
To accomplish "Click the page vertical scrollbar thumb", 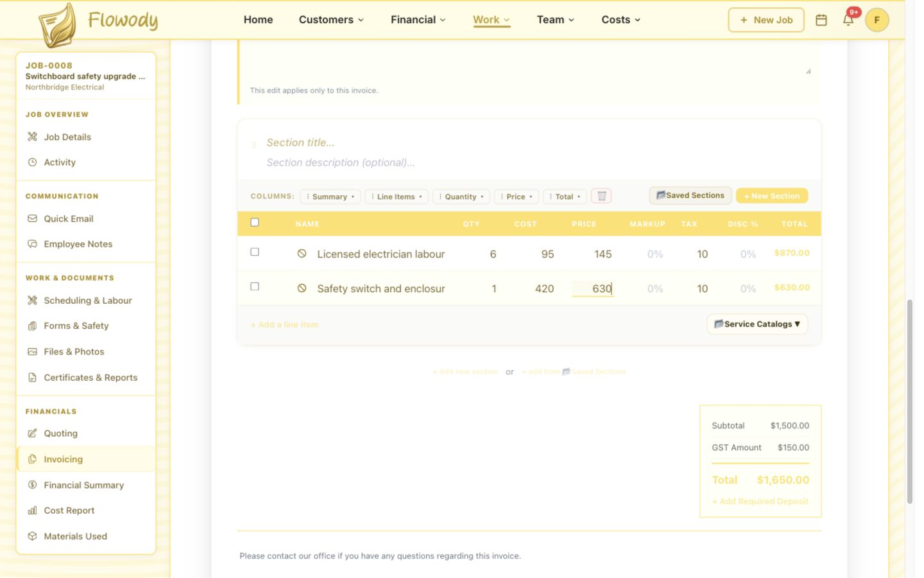I will 909,401.
